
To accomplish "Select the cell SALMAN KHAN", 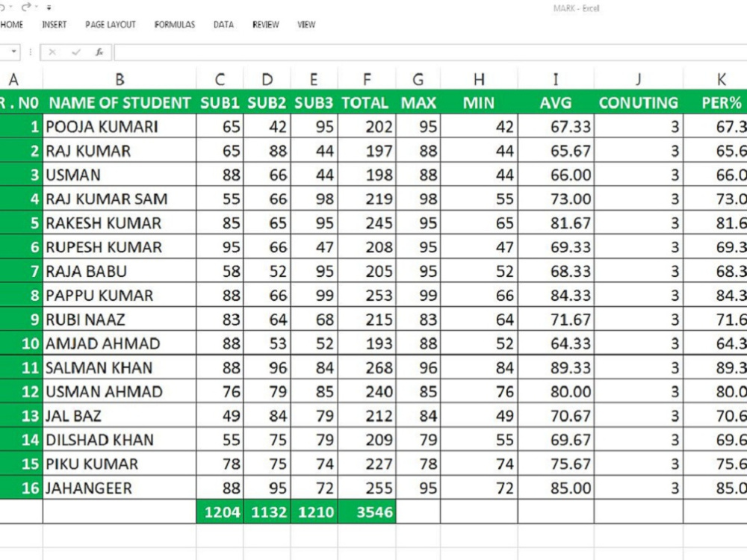I will coord(120,367).
